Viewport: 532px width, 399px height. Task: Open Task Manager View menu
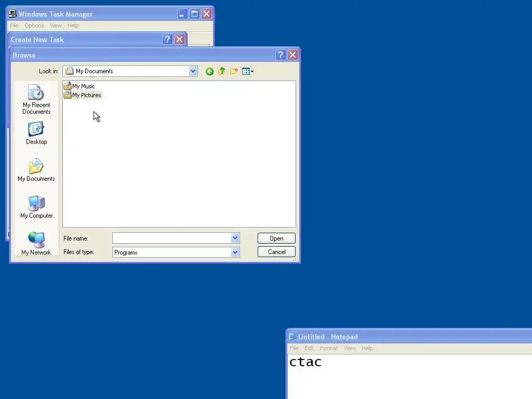point(56,25)
